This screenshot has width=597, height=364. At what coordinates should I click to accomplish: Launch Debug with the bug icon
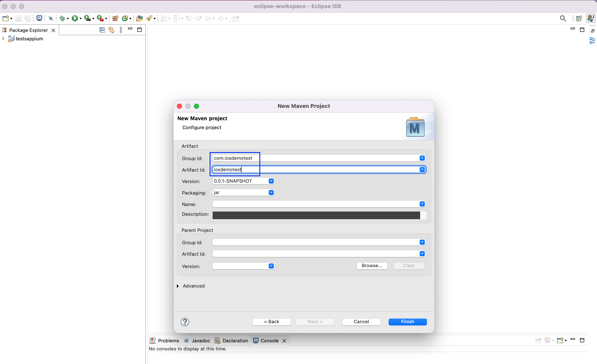tap(62, 18)
